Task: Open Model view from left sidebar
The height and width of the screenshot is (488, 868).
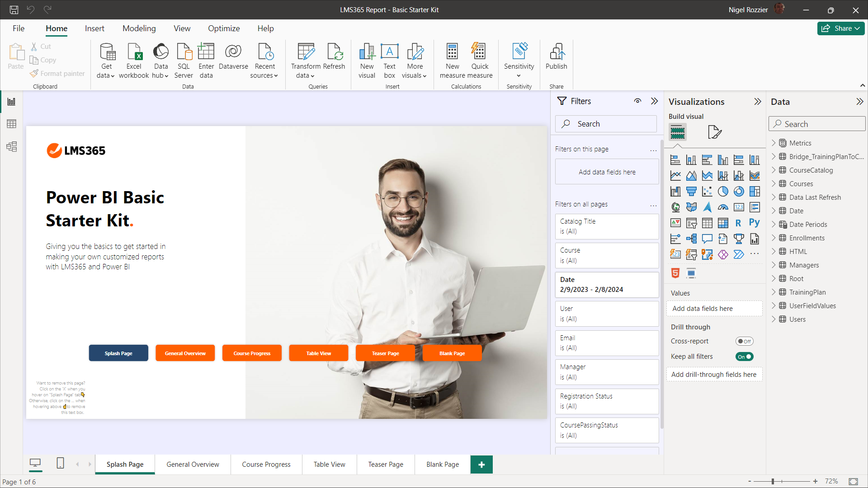Action: 11,146
